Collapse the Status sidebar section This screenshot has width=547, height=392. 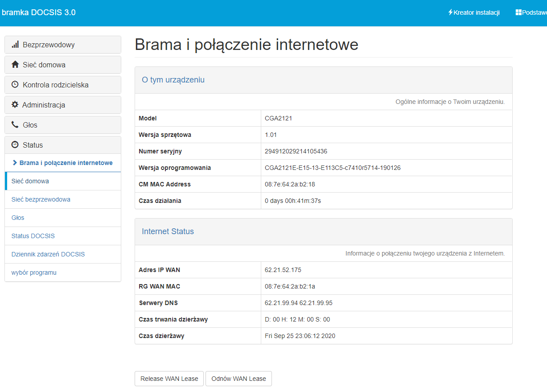tap(62, 145)
